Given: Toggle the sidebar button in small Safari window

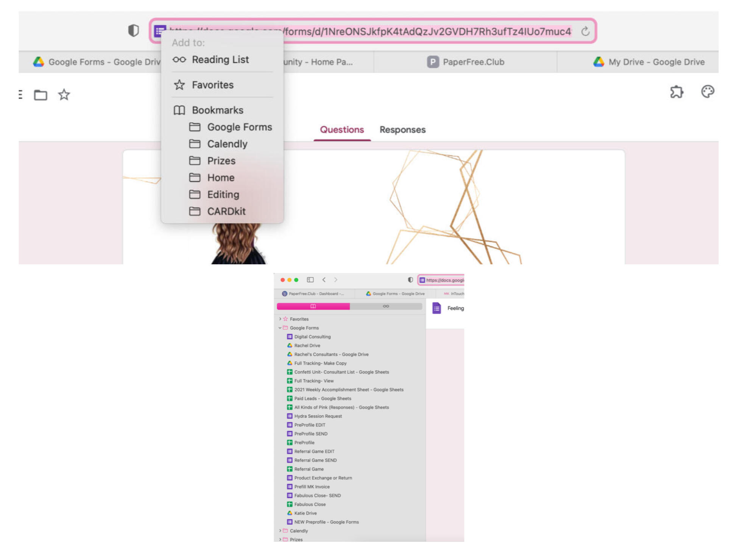Looking at the screenshot, I should coord(310,280).
